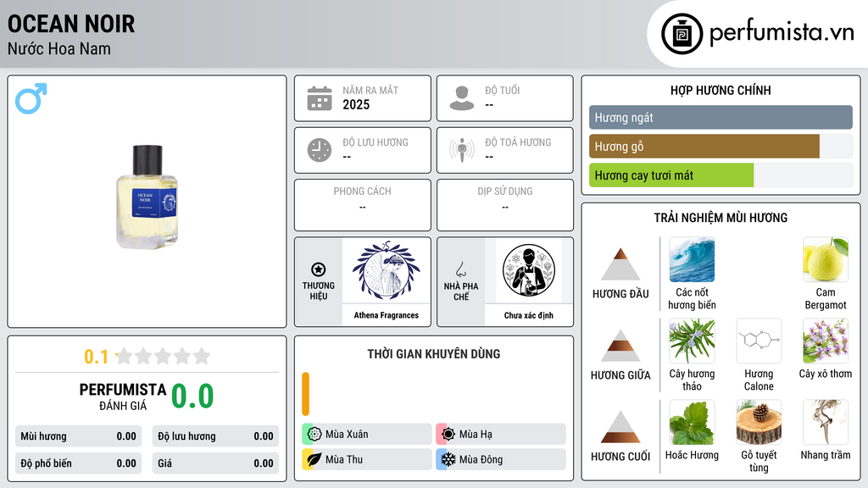Click the Gỗ tuyết tùng wood image
Image resolution: width=868 pixels, height=488 pixels.
coord(759,423)
